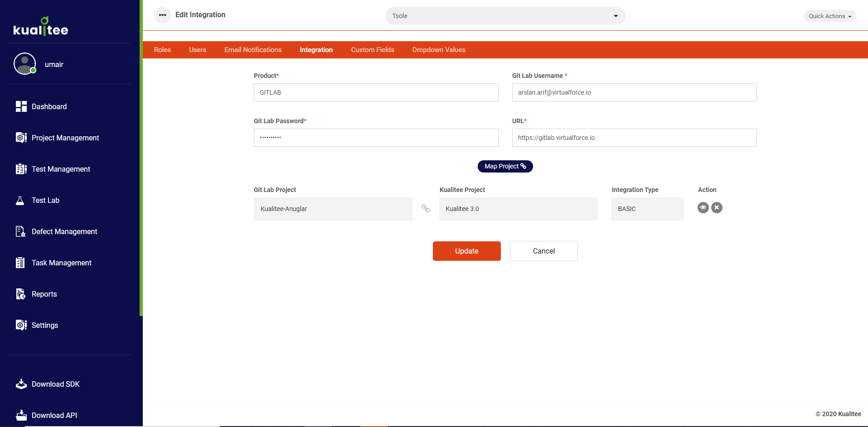Click the Task Management icon
Image resolution: width=868 pixels, height=427 pixels.
pyautogui.click(x=20, y=263)
